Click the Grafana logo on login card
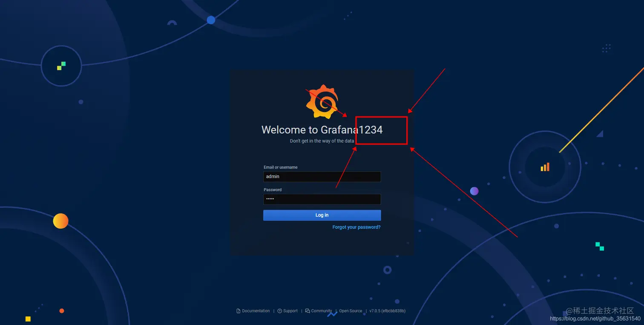 [322, 101]
